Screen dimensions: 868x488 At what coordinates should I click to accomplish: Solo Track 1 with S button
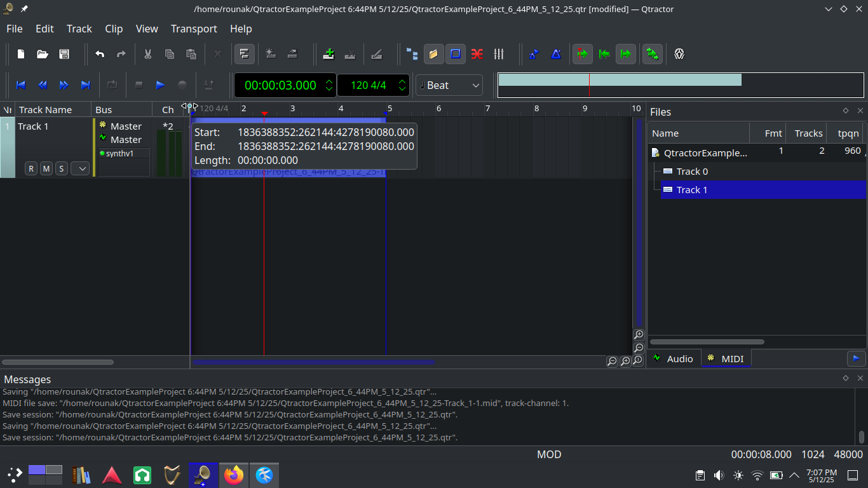tap(61, 168)
